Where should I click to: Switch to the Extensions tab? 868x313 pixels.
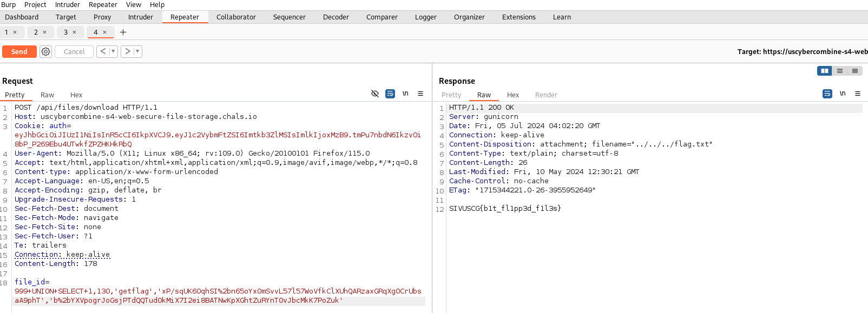tap(519, 17)
